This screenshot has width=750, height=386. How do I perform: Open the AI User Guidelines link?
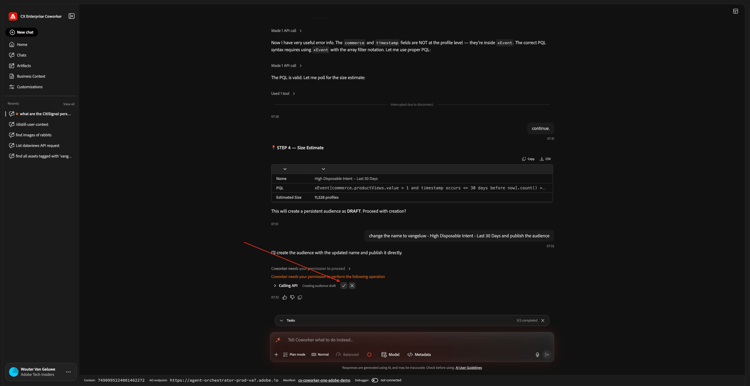point(469,367)
